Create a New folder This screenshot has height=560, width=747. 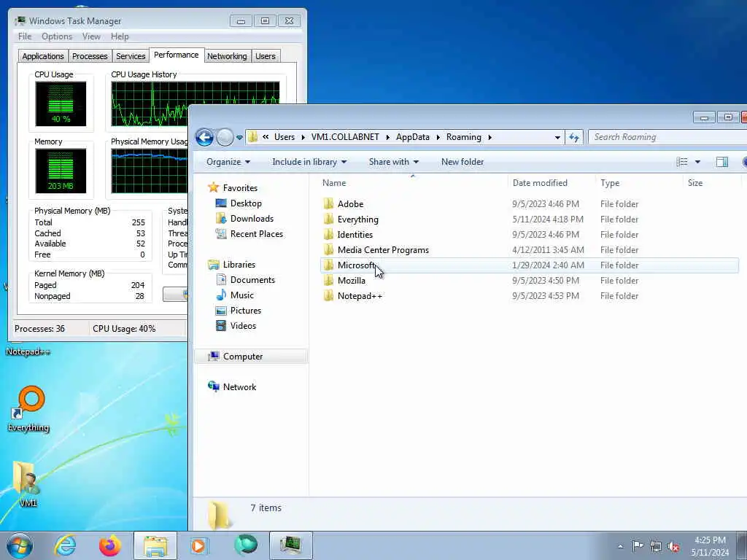[x=462, y=162]
